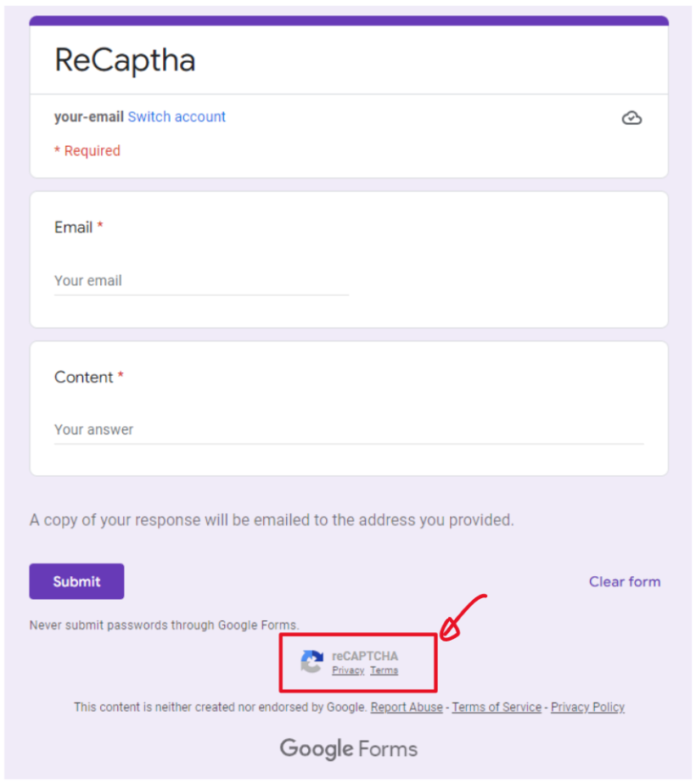Click the Report Abuse link
696x784 pixels.
(x=406, y=707)
